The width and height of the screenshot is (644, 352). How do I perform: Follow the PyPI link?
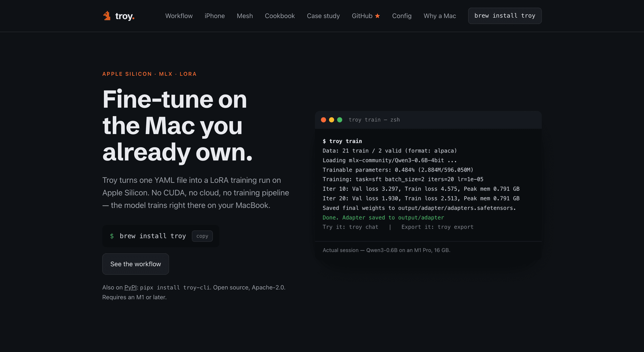pos(130,287)
